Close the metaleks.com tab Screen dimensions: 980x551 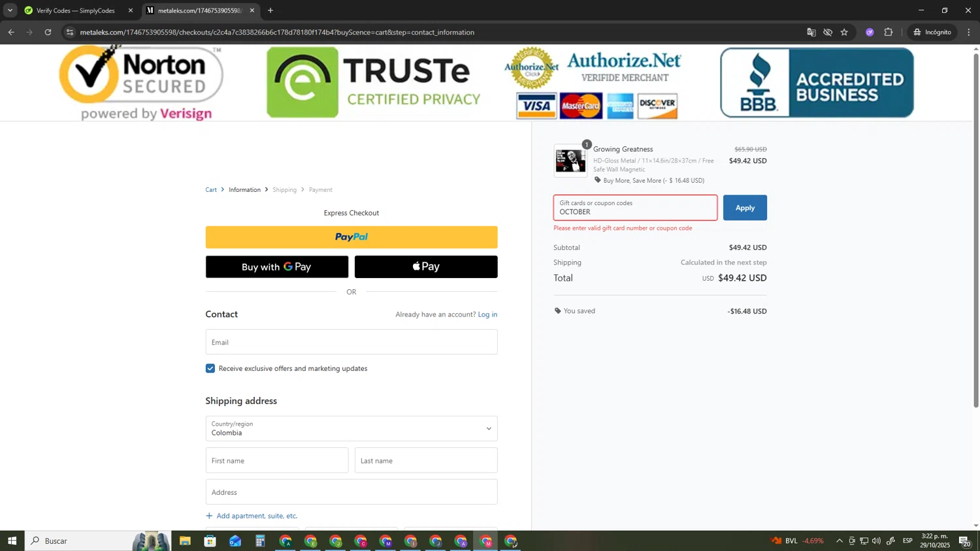click(x=252, y=10)
